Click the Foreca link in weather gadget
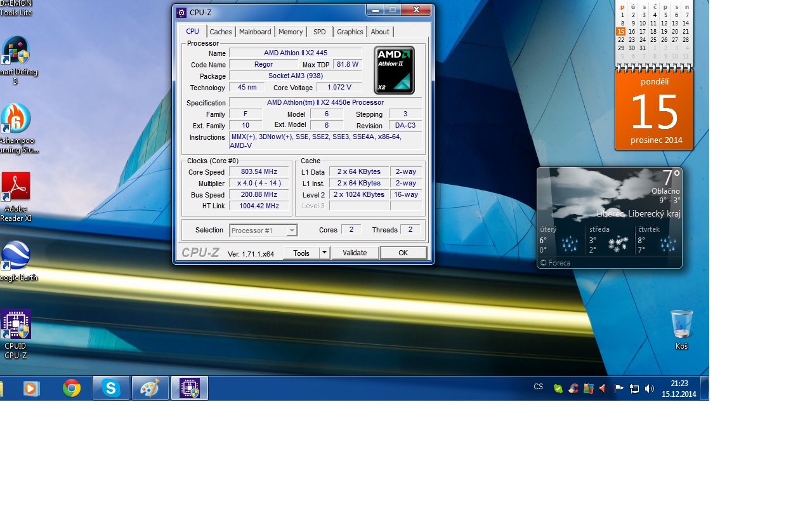 (555, 263)
